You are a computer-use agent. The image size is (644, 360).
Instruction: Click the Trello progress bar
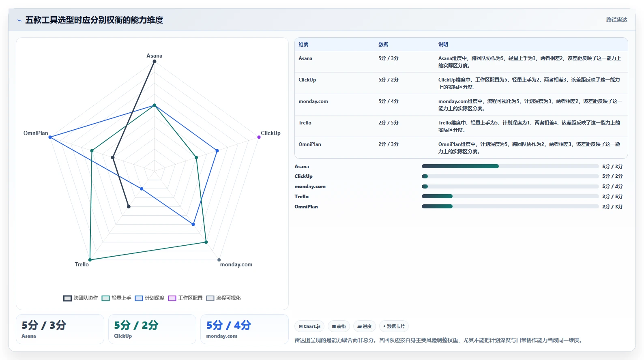coord(510,196)
